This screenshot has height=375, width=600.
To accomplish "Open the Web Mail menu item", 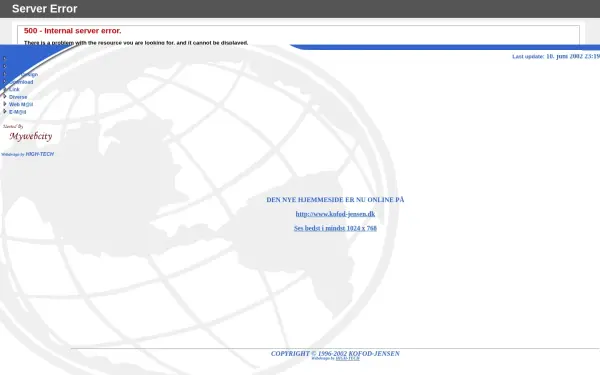I will tap(21, 104).
